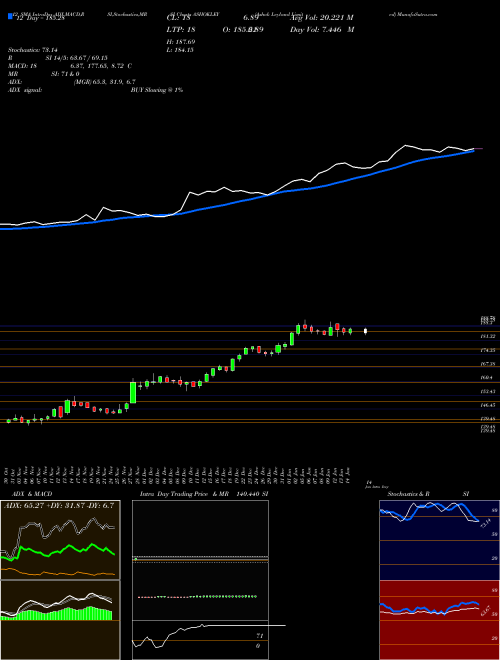The width and height of the screenshot is (500, 660).
Task: Click the '73.14' label in the stochastics panel
Action: (485, 523)
